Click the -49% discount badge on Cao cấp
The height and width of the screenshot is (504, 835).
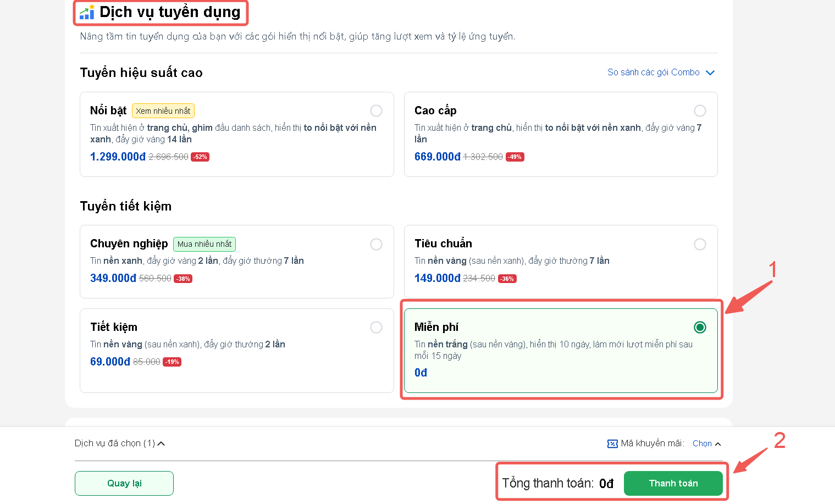pos(515,157)
